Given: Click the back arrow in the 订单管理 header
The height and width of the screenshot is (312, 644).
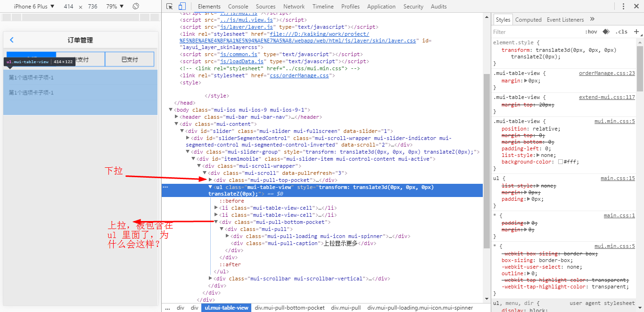Looking at the screenshot, I should pyautogui.click(x=12, y=40).
